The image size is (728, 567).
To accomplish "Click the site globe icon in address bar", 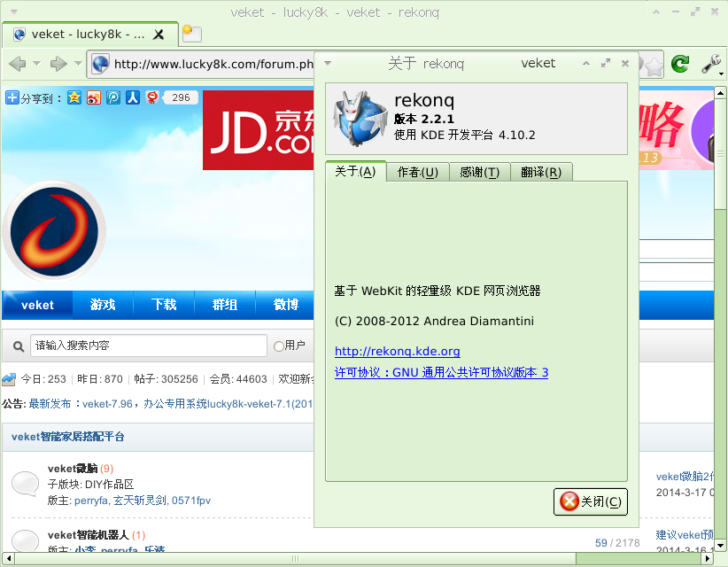I will click(x=100, y=64).
